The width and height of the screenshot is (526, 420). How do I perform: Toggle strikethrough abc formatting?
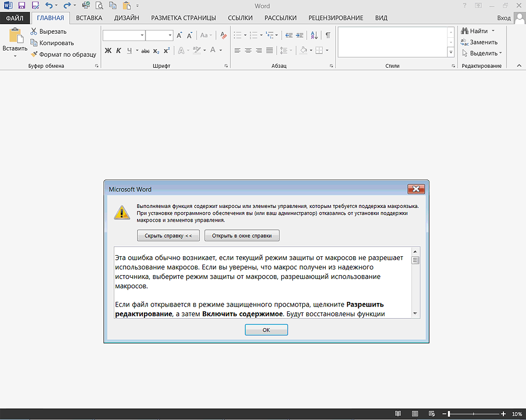coord(145,51)
